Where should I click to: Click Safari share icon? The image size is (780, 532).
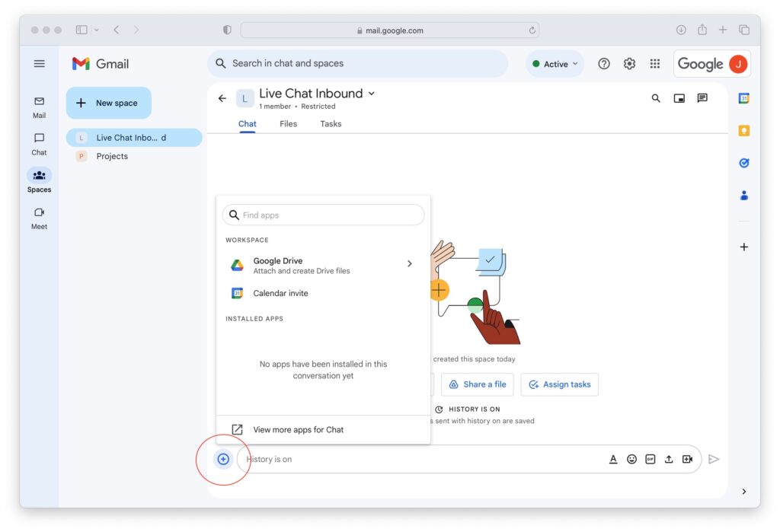702,30
